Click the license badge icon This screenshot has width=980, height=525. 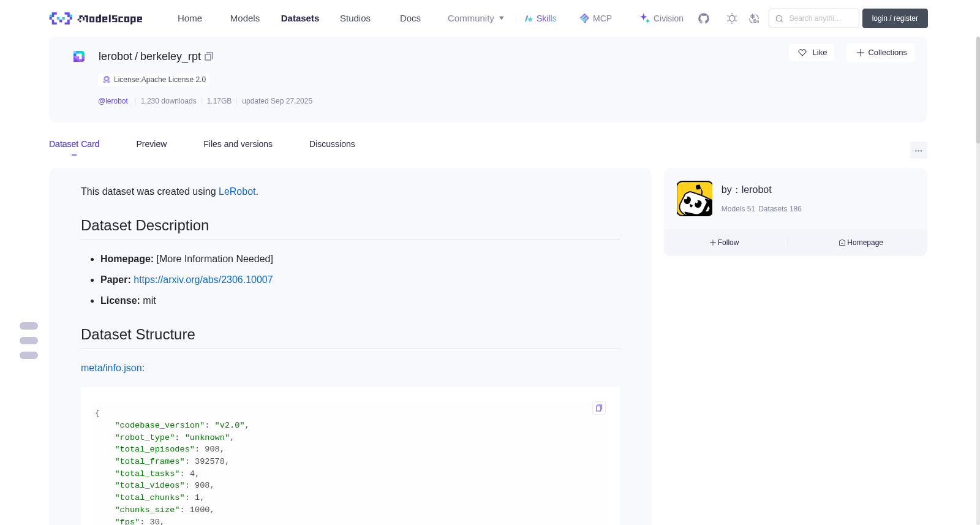107,80
